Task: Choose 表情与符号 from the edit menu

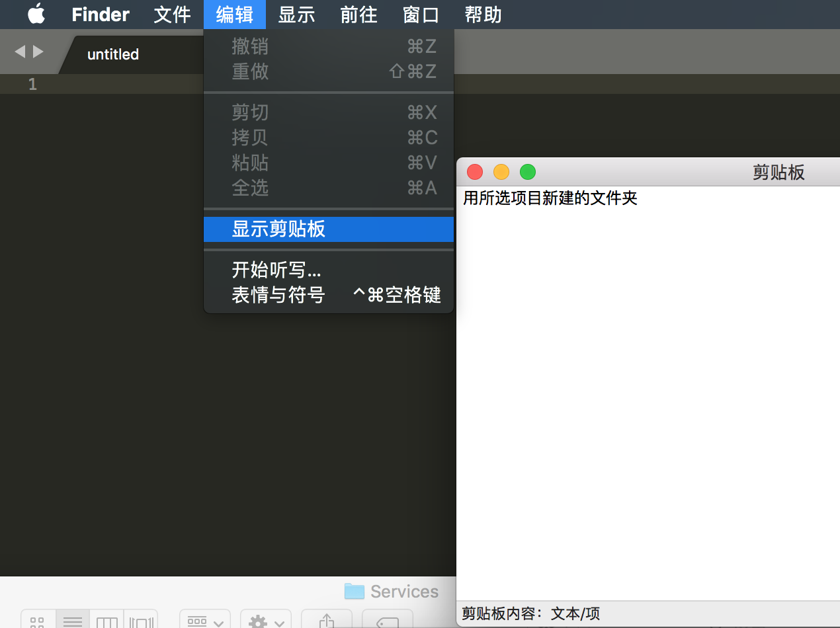Action: [329, 295]
